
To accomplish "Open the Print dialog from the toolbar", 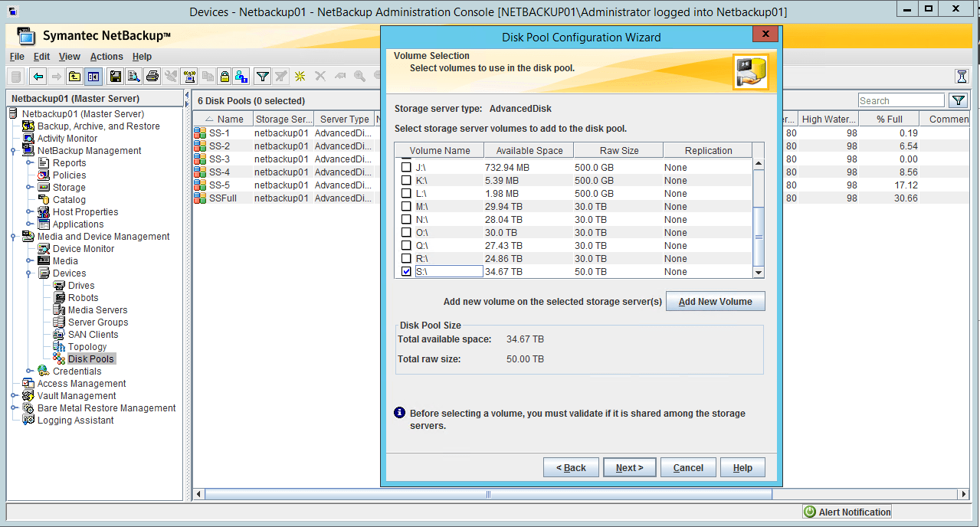I will [x=152, y=76].
